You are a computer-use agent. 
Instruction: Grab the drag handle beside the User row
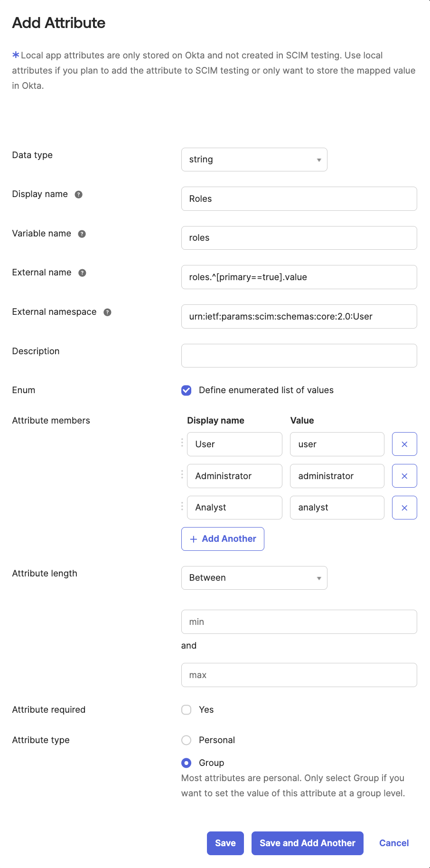pyautogui.click(x=182, y=443)
